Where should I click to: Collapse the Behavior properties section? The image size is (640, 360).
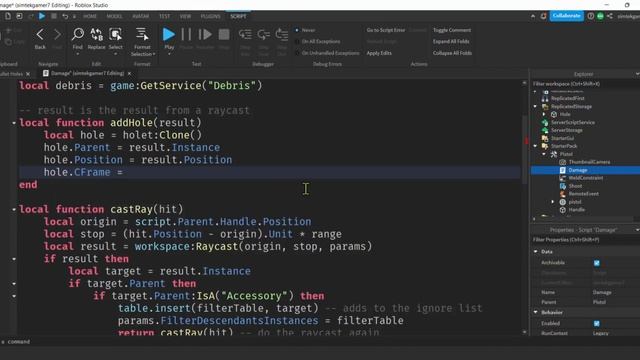(x=536, y=312)
